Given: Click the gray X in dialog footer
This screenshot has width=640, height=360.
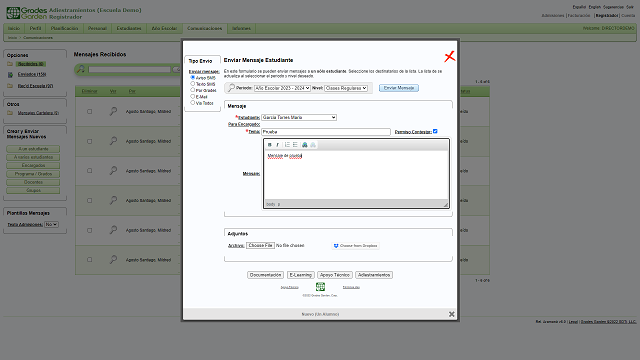Looking at the screenshot, I should click(x=451, y=314).
